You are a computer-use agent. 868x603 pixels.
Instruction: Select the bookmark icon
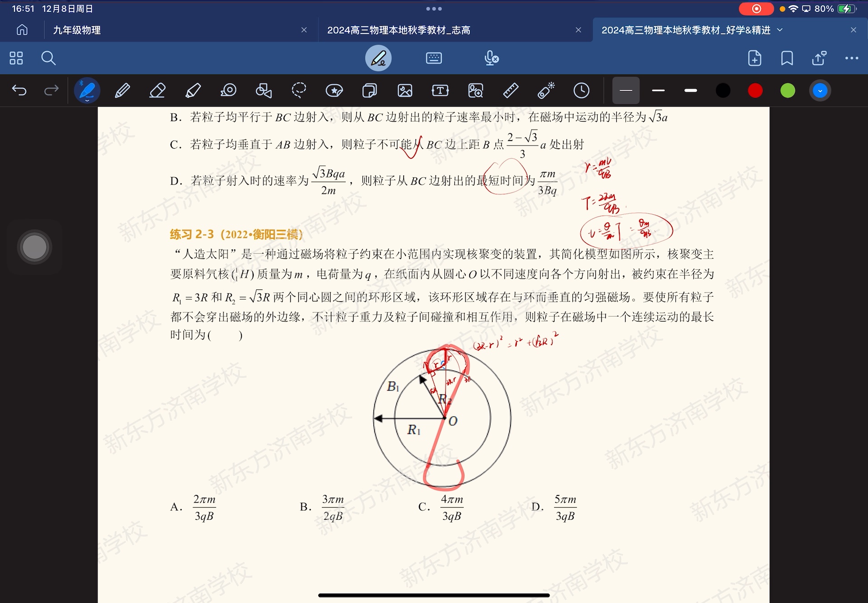point(786,58)
